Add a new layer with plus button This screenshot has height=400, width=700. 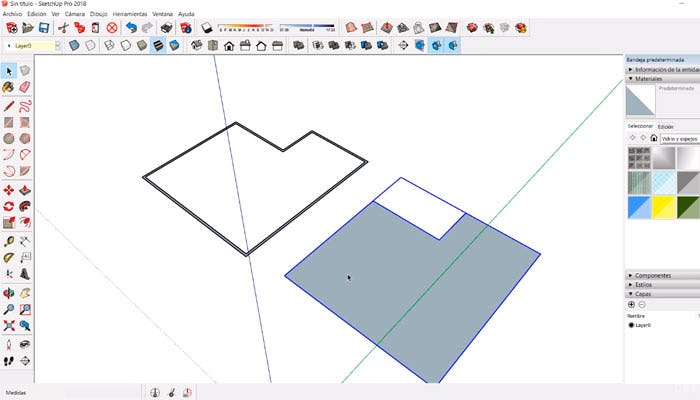pos(631,304)
